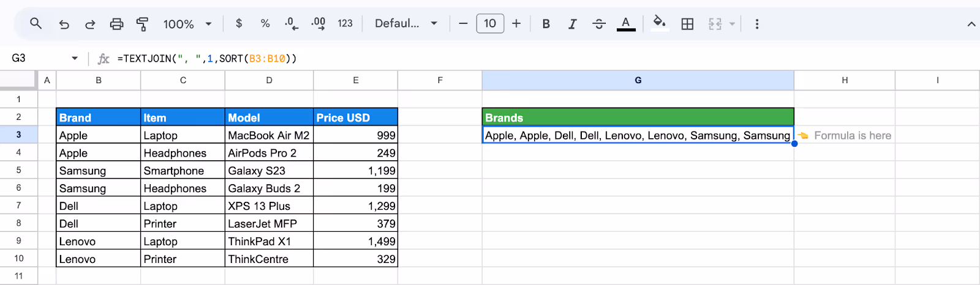
Task: Open the Default font dropdown
Action: (406, 23)
